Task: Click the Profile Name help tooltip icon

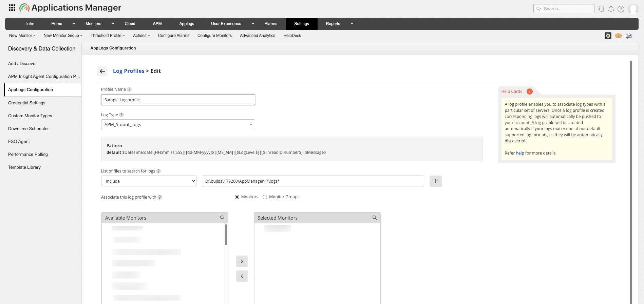Action: tap(129, 89)
